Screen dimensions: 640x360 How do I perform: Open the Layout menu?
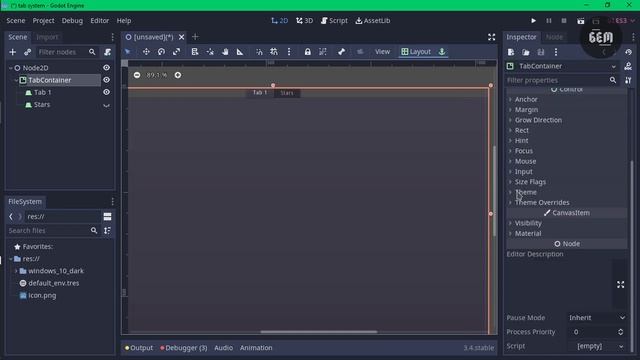pos(416,52)
